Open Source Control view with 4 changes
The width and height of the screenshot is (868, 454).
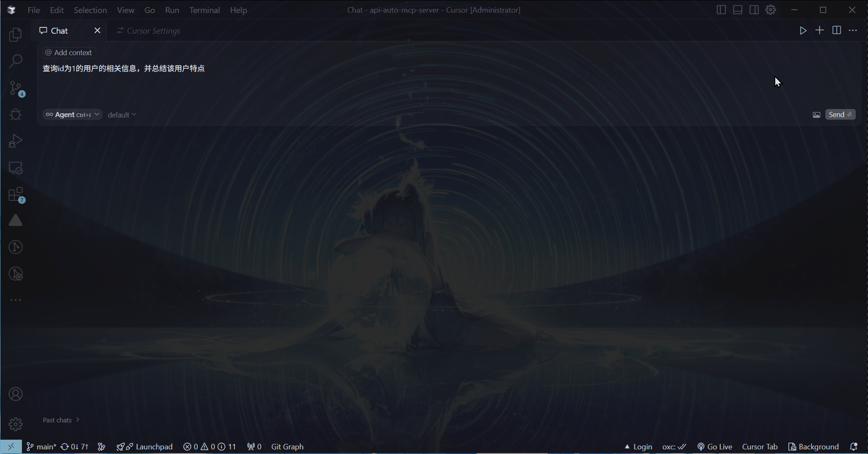point(16,88)
